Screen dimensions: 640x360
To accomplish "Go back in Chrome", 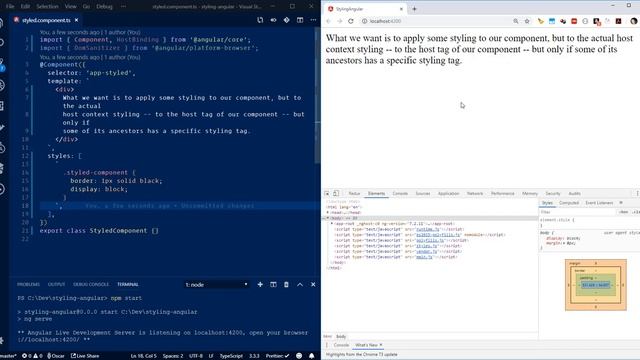I will click(x=329, y=21).
